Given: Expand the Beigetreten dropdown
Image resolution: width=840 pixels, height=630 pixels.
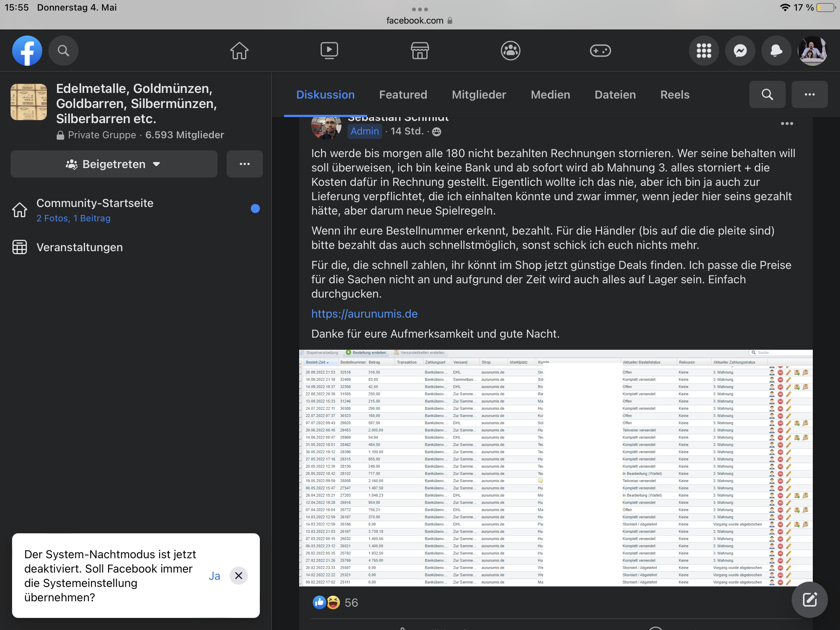Looking at the screenshot, I should point(114,164).
